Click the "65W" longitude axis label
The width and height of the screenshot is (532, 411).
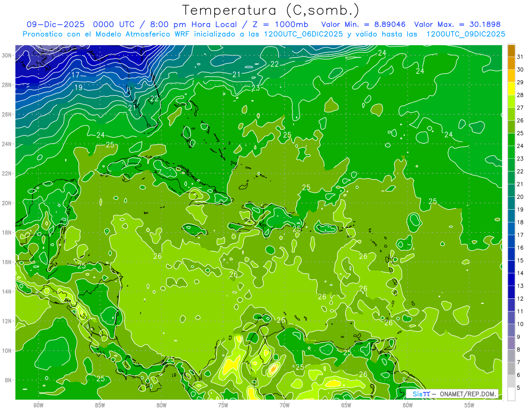[346, 405]
